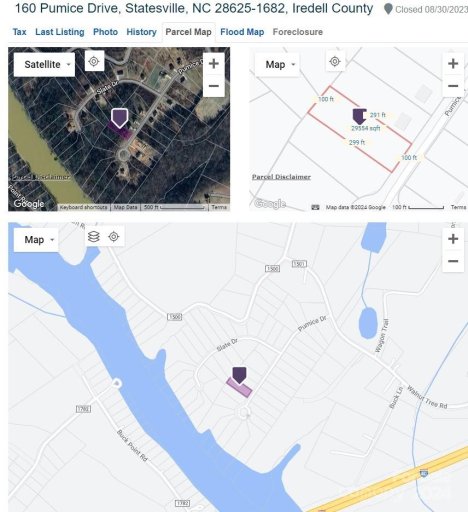Image resolution: width=468 pixels, height=512 pixels.
Task: Click the Terms link on the satellite map
Action: 219,207
